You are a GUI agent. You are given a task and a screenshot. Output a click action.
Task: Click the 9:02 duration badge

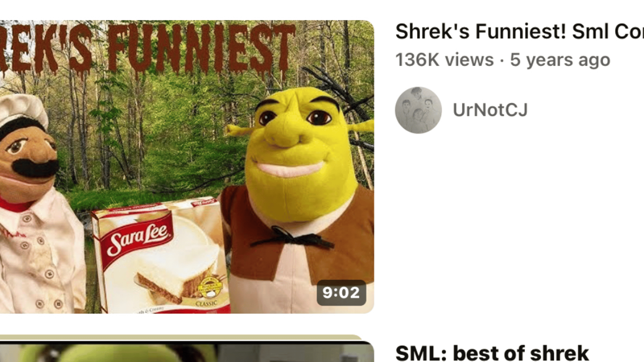[341, 293]
